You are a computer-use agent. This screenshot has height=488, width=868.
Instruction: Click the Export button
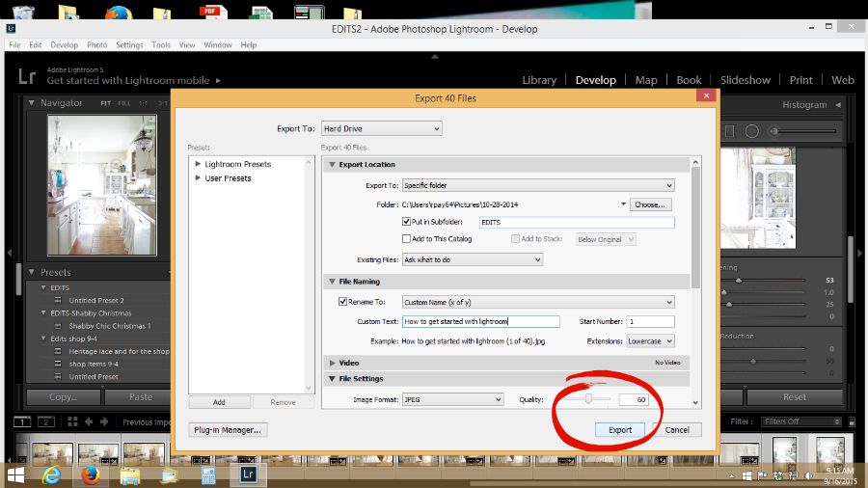[620, 430]
